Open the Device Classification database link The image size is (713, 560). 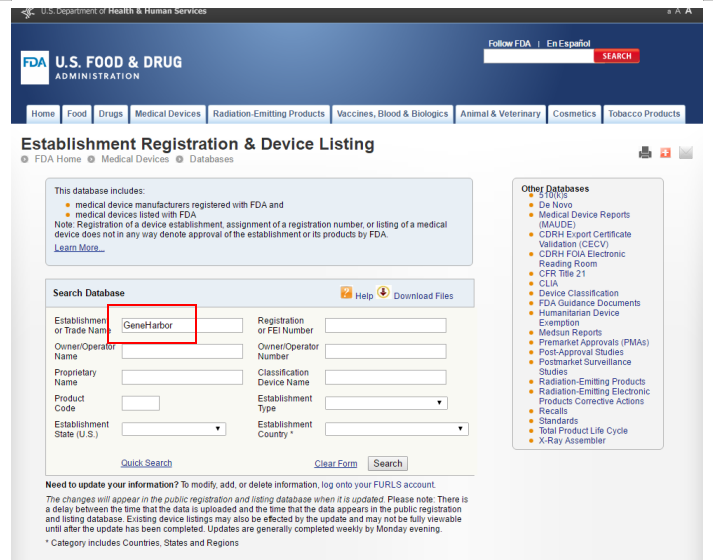[578, 293]
